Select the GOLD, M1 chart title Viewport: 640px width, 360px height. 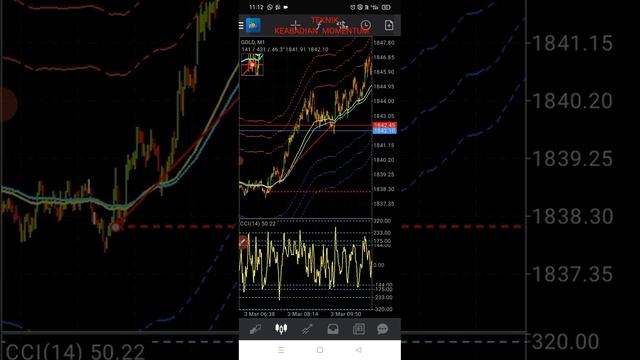click(253, 42)
